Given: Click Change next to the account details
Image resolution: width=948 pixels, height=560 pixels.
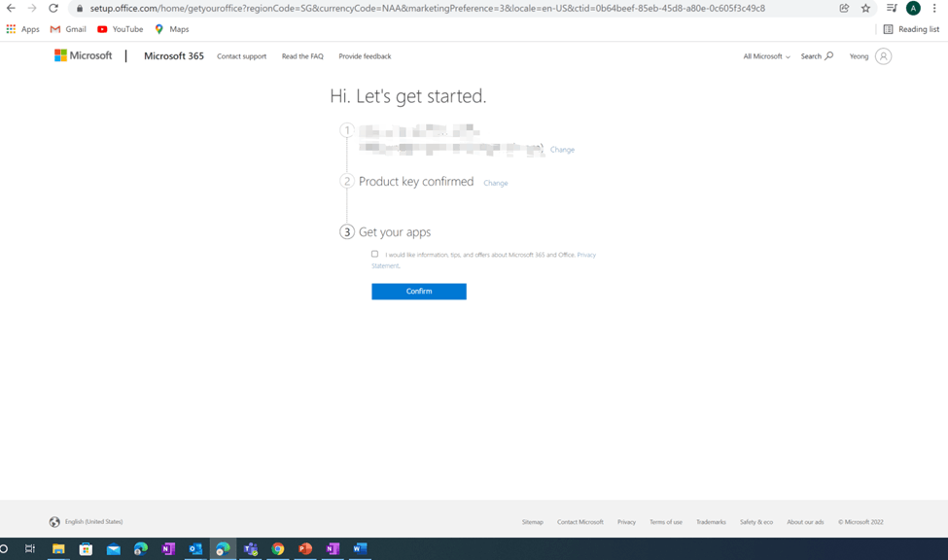Looking at the screenshot, I should click(x=562, y=150).
